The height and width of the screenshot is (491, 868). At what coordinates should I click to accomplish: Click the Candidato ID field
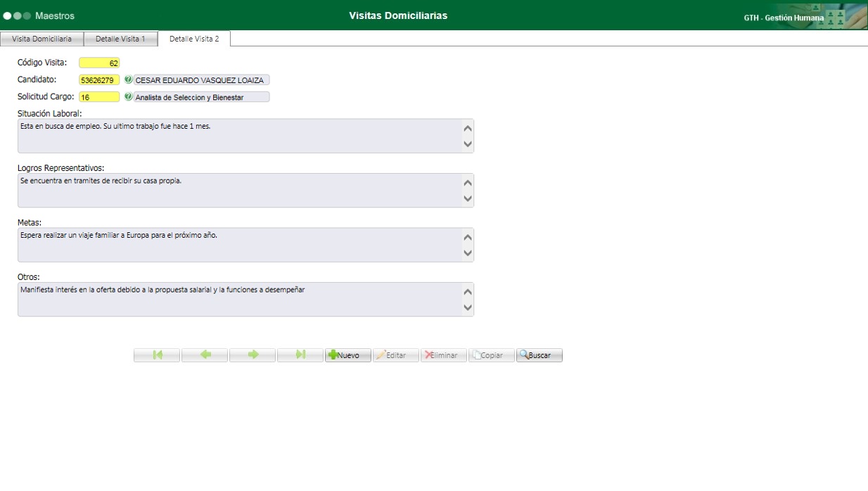tap(99, 80)
